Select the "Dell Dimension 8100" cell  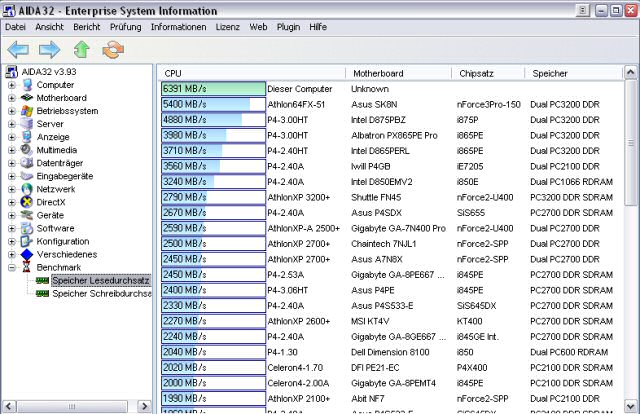[390, 352]
